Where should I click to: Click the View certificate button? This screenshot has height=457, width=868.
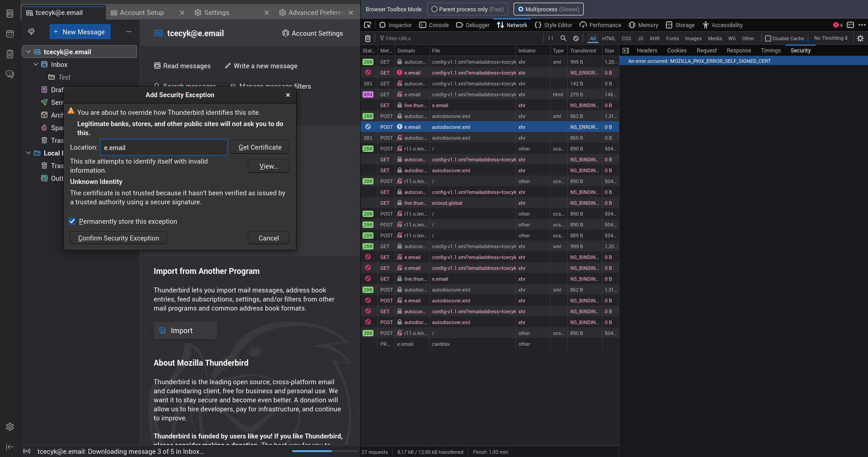269,166
